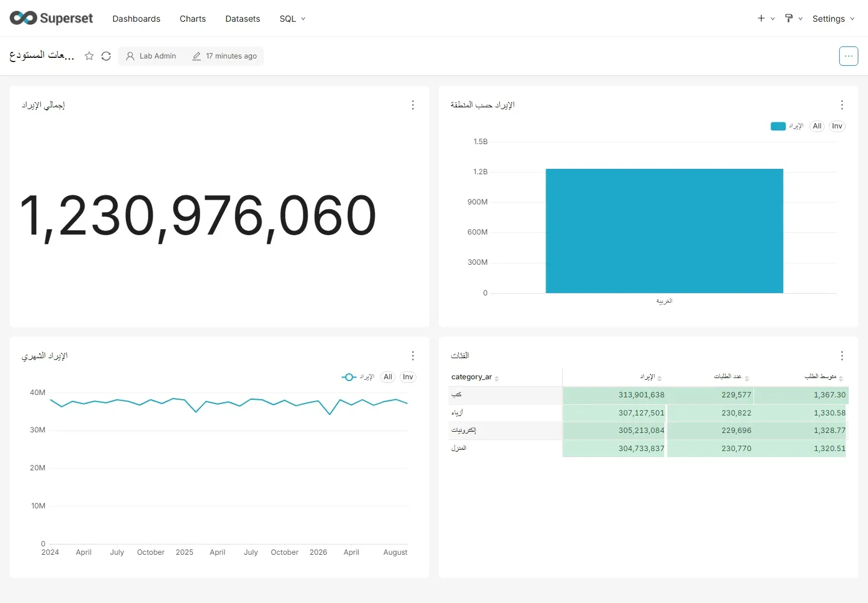Image resolution: width=868 pixels, height=603 pixels.
Task: Open the plus new-item dropdown
Action: [766, 19]
